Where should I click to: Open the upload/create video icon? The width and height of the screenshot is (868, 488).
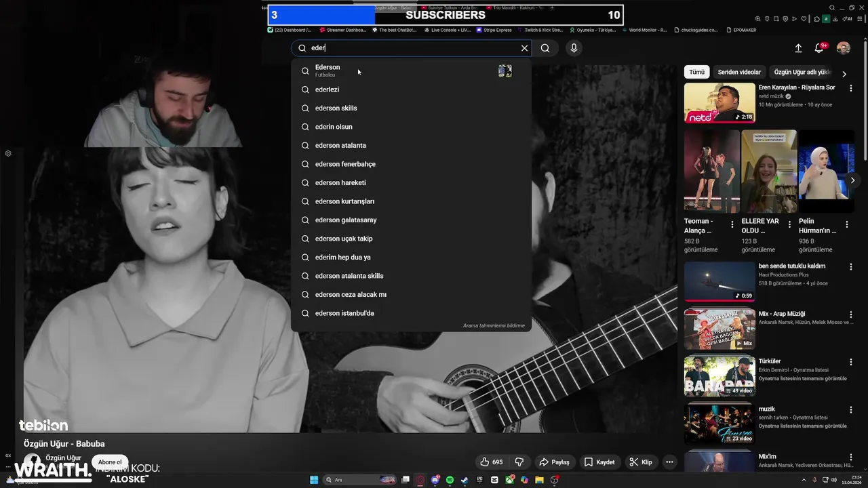(798, 48)
